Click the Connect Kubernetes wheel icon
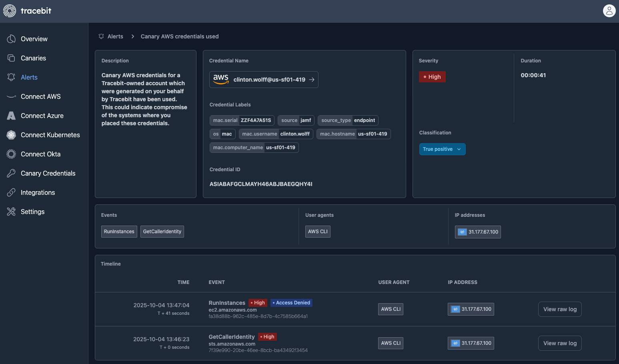This screenshot has width=619, height=364. [x=11, y=135]
